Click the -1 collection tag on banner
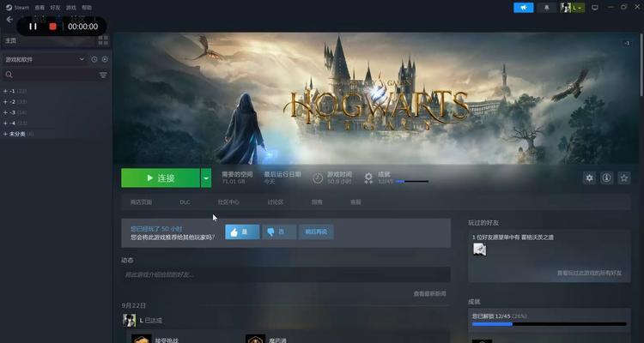644x343 pixels. pos(627,43)
